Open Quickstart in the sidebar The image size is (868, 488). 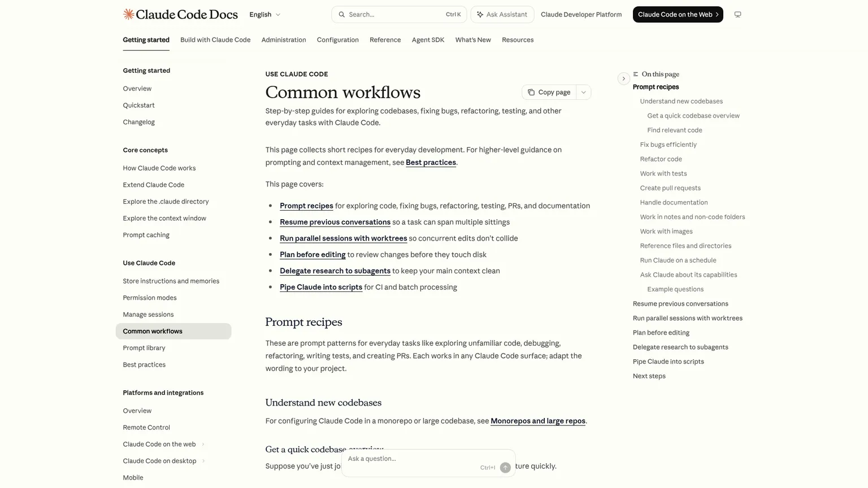click(x=139, y=106)
